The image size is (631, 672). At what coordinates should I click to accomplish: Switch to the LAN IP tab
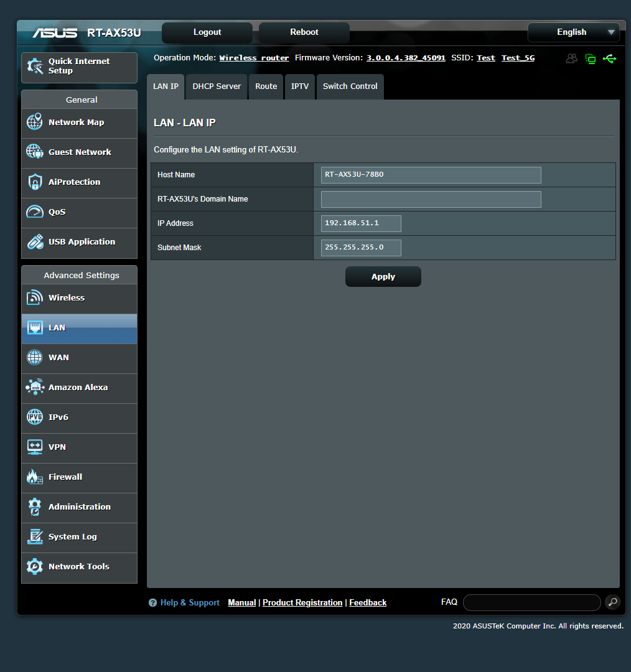[x=166, y=86]
